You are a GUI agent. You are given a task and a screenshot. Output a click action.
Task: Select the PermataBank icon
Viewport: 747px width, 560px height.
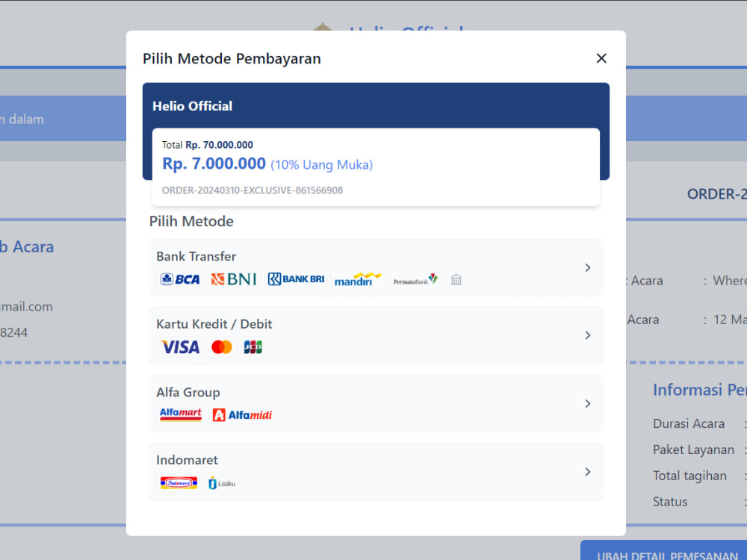point(415,279)
